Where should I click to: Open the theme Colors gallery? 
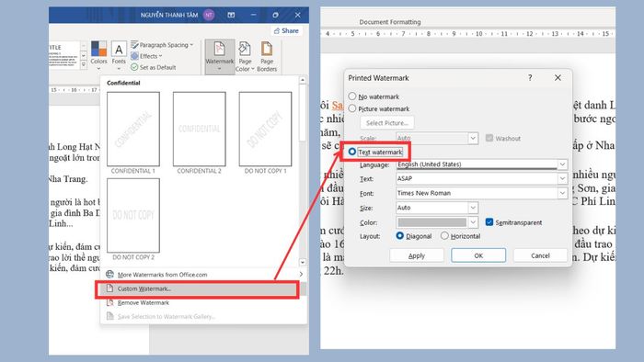[x=98, y=55]
